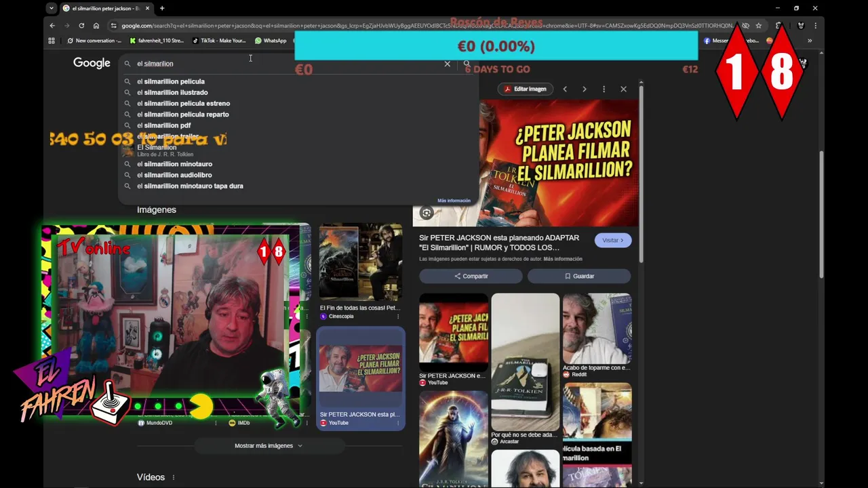The height and width of the screenshot is (488, 868).
Task: Close the el silmarillion peter jackson tab
Action: 148,8
